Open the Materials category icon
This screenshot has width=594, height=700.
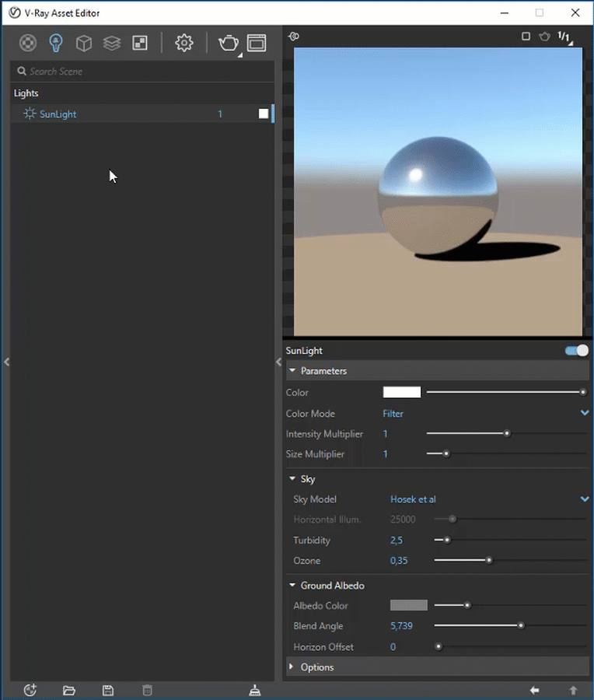click(28, 44)
